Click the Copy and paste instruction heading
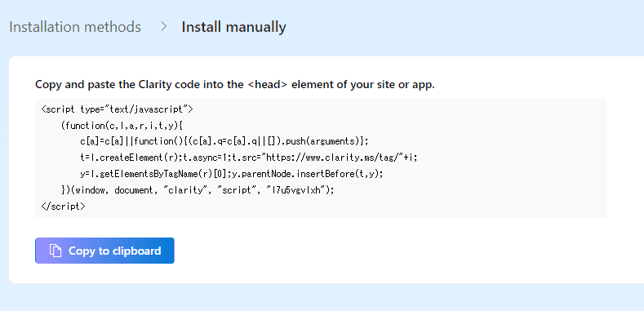 (x=235, y=85)
